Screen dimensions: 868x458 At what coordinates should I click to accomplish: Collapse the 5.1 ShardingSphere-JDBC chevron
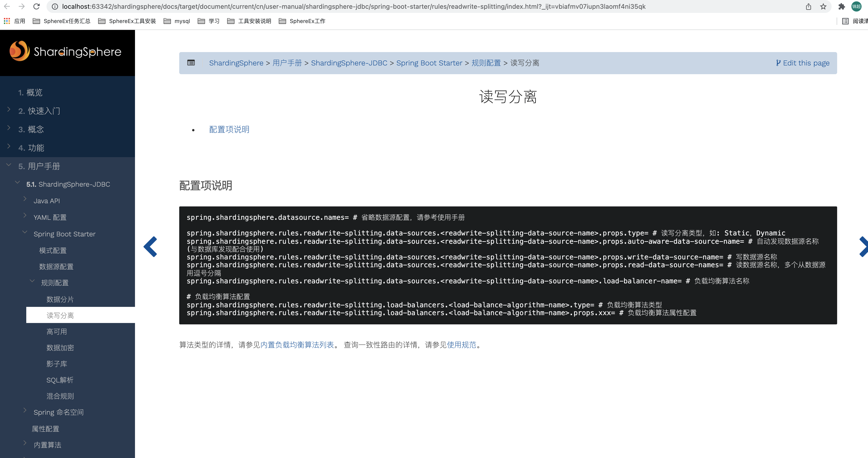18,182
